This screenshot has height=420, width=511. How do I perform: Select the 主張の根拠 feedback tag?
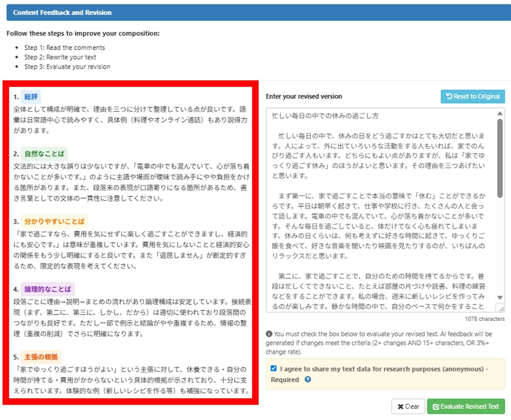click(x=41, y=357)
